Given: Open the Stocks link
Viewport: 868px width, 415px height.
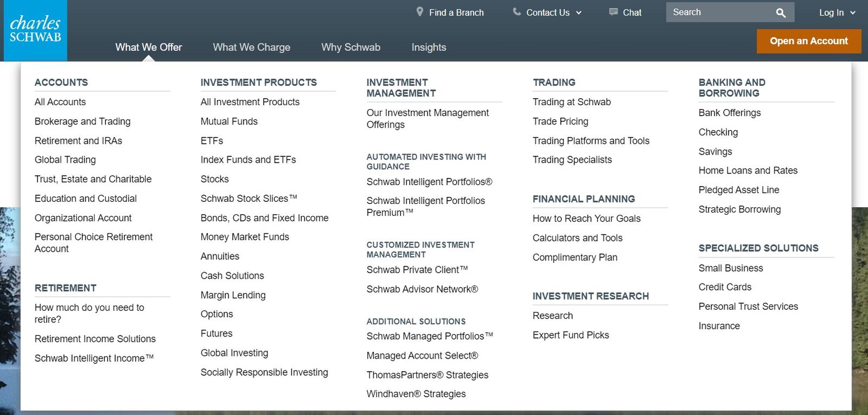Looking at the screenshot, I should coord(215,179).
